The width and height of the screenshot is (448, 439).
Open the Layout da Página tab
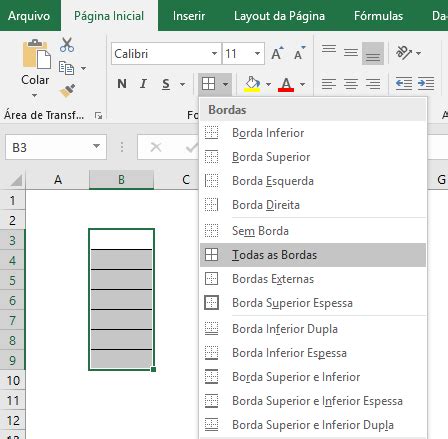tap(279, 16)
